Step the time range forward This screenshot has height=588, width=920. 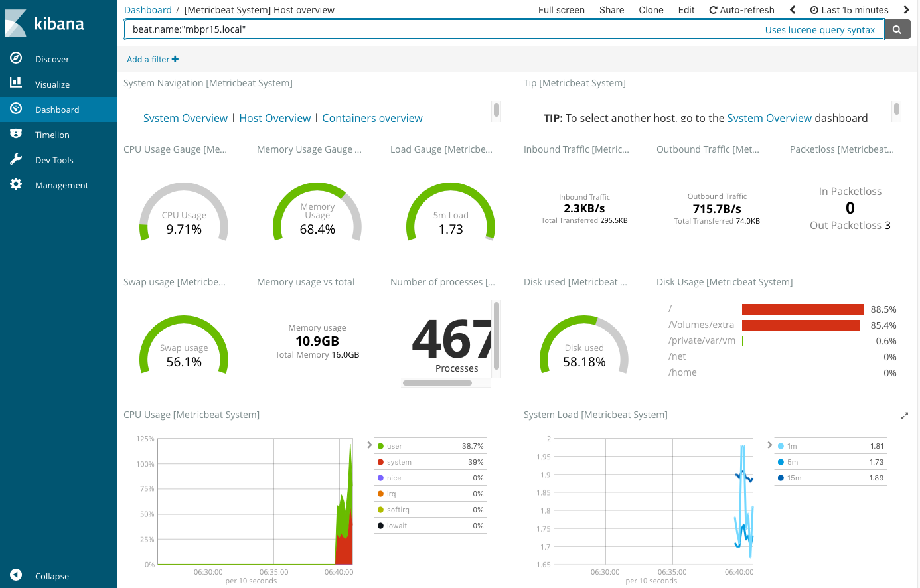tap(906, 10)
